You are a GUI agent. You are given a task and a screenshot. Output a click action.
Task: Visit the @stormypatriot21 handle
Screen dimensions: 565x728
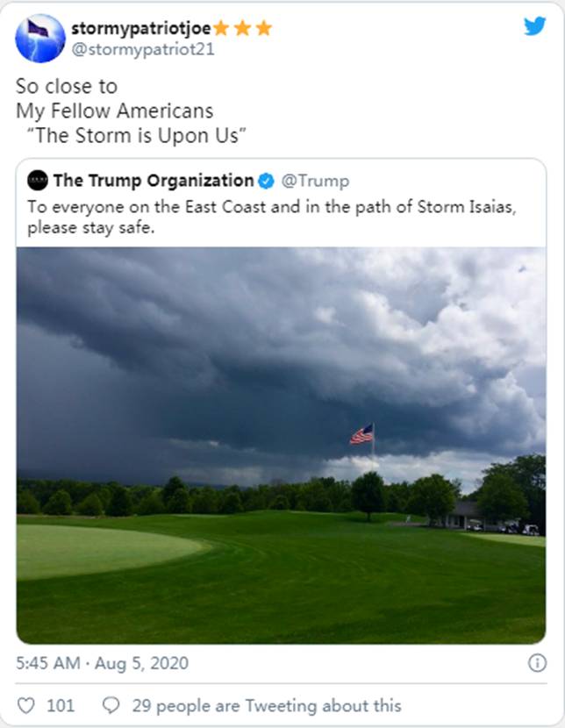click(x=143, y=49)
